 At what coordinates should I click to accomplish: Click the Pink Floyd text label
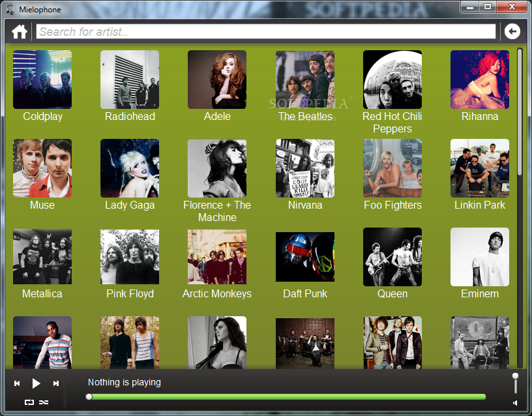click(x=130, y=294)
